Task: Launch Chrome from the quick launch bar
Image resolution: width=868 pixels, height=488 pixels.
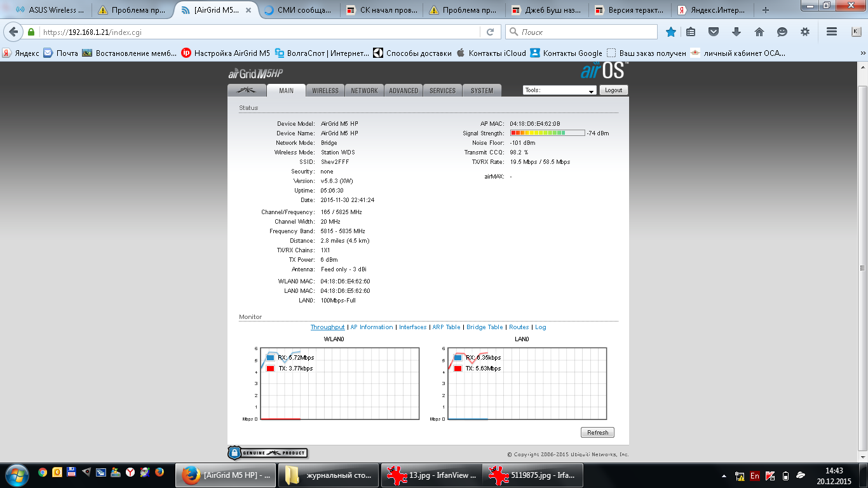Action: [43, 472]
